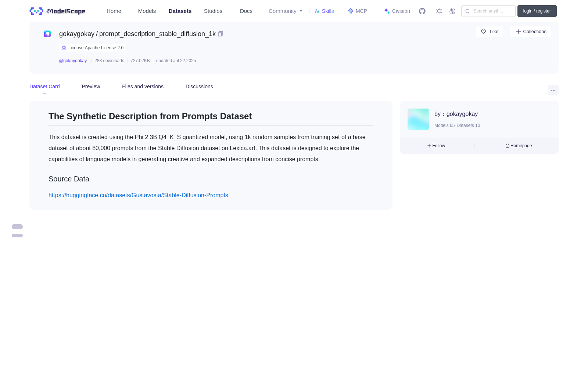Switch to Files and versions tab
Viewport: 588px width, 368px height.
point(143,86)
